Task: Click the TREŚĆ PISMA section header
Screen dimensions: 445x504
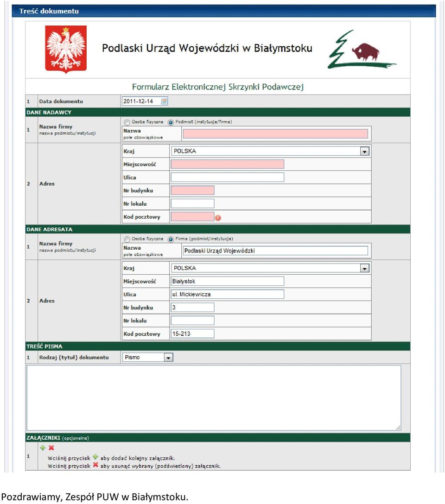Action: coord(218,346)
